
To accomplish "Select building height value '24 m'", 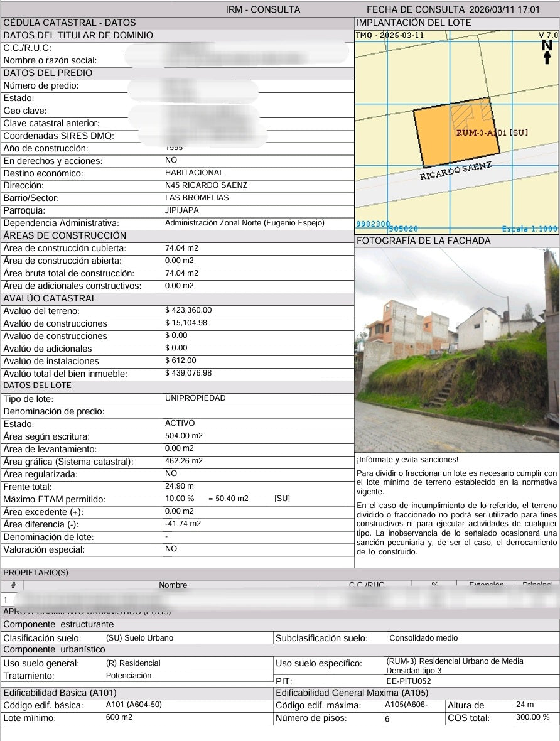I will pos(525,705).
